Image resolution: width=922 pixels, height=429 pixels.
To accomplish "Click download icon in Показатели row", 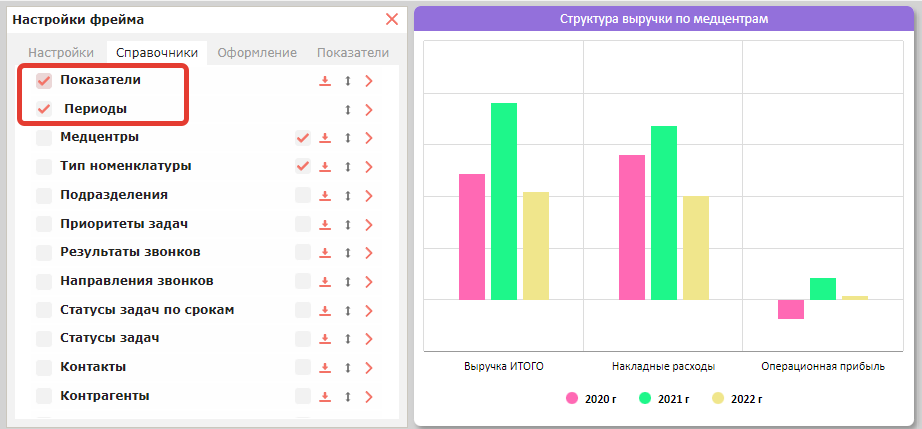I will pos(325,81).
